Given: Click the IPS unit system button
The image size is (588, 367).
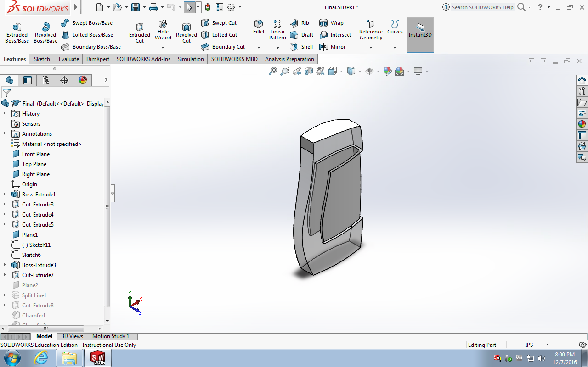Looking at the screenshot, I should point(529,345).
